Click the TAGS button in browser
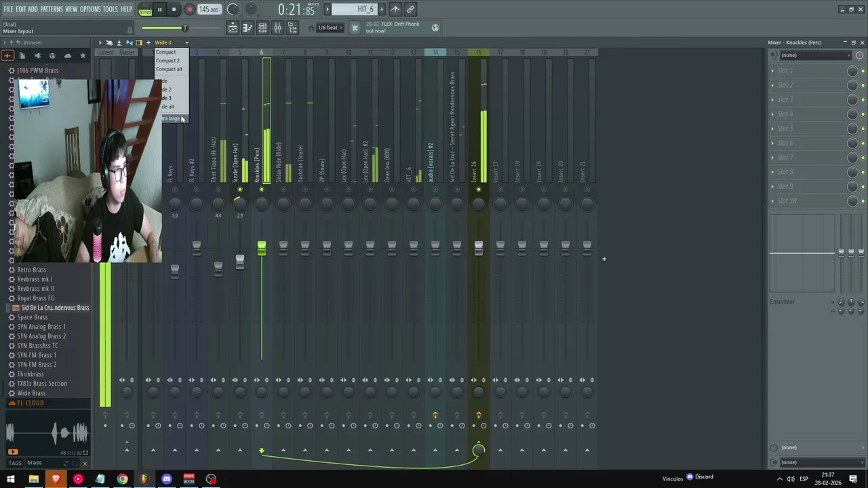868x488 pixels. pos(14,463)
